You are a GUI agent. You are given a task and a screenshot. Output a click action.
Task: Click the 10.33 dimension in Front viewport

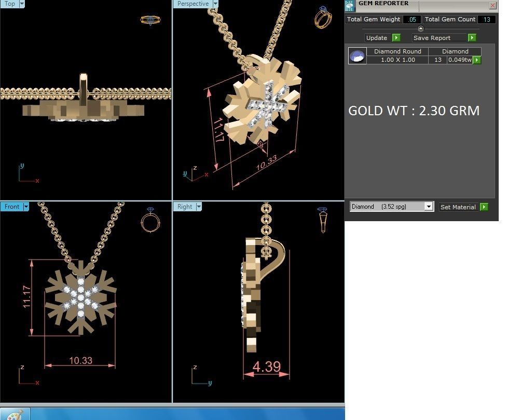coord(81,360)
